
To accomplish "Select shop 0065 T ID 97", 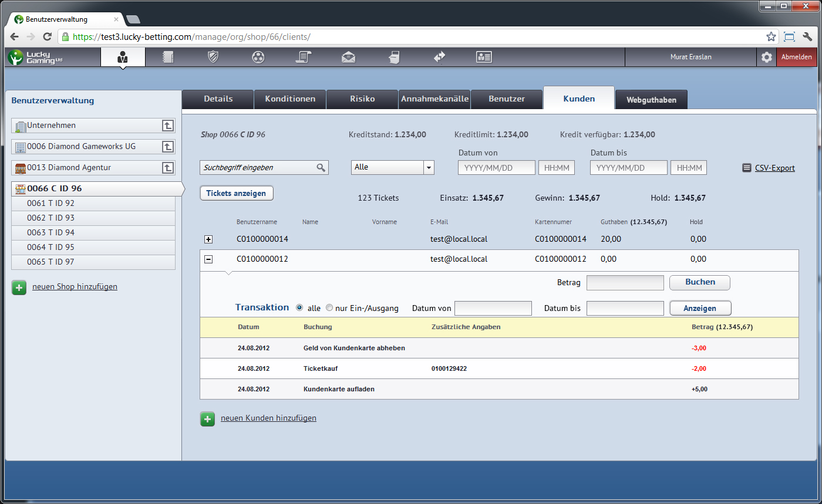I will (x=93, y=262).
